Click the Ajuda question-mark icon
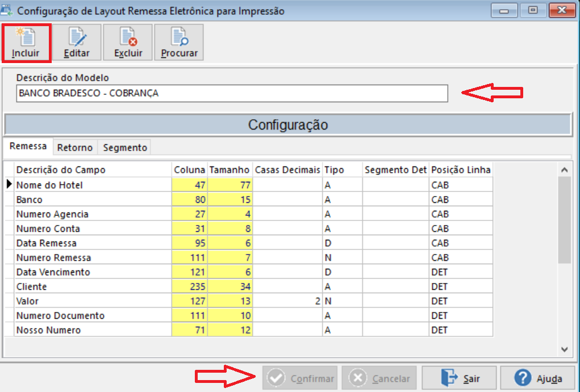The width and height of the screenshot is (580, 392). [521, 377]
